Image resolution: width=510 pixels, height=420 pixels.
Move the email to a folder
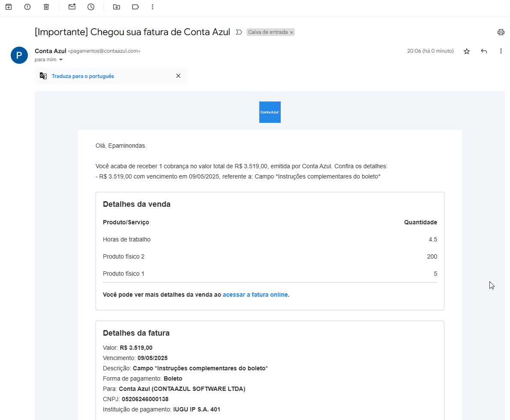[x=116, y=7]
